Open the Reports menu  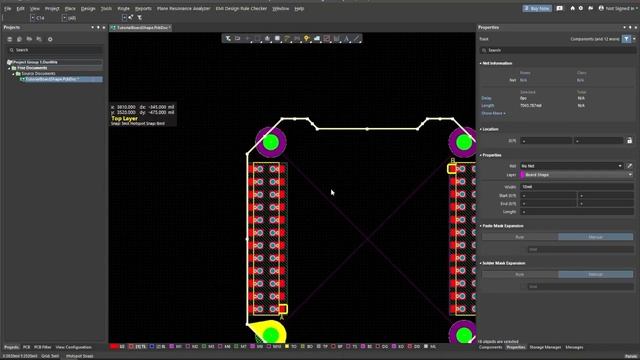click(143, 8)
